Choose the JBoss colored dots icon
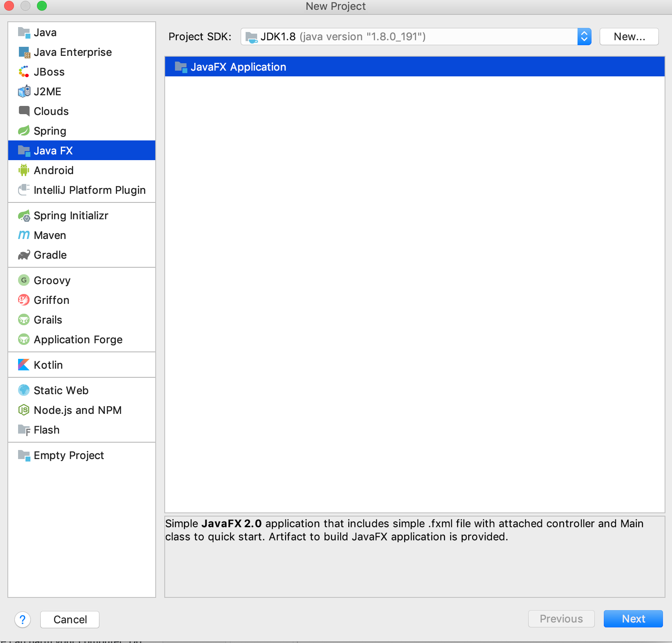The width and height of the screenshot is (672, 643). (24, 72)
